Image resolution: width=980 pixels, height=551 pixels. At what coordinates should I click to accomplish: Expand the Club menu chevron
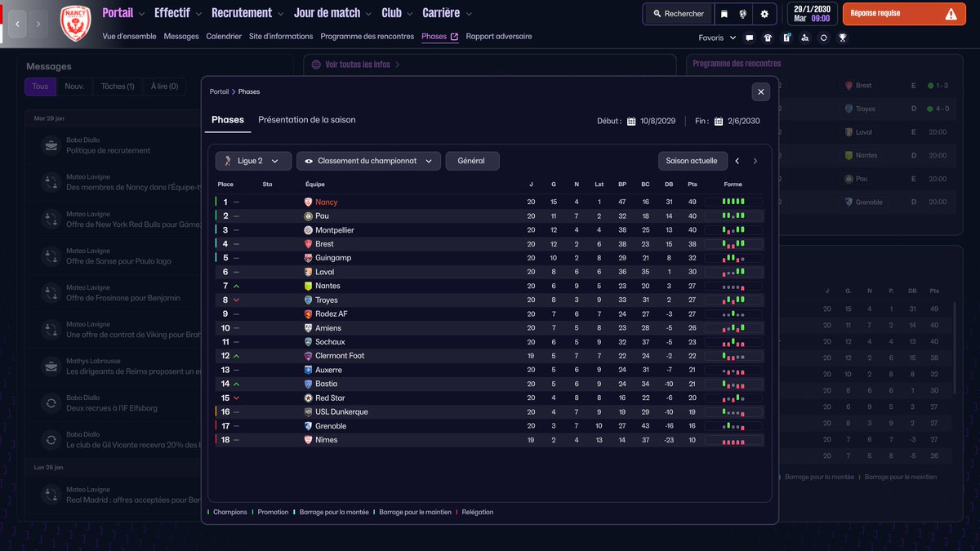coord(411,14)
